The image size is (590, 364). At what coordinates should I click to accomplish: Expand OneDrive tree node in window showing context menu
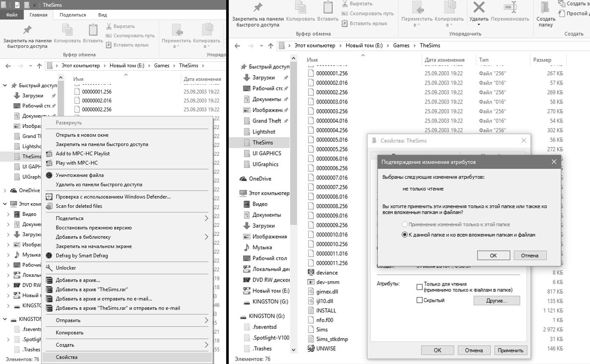[x=5, y=190]
